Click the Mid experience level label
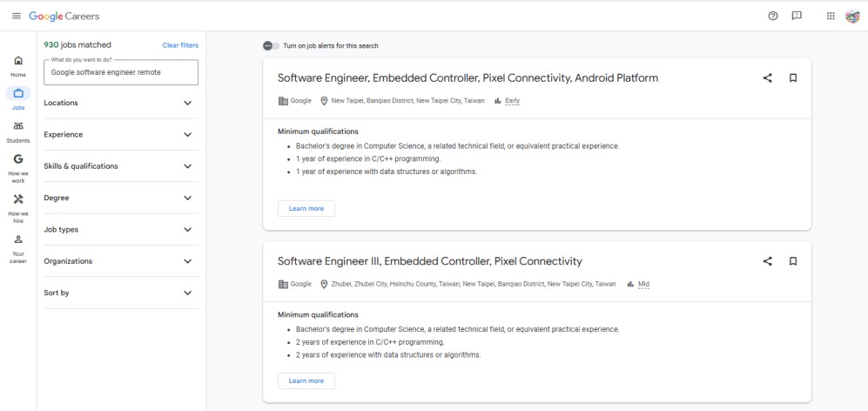 coord(643,284)
